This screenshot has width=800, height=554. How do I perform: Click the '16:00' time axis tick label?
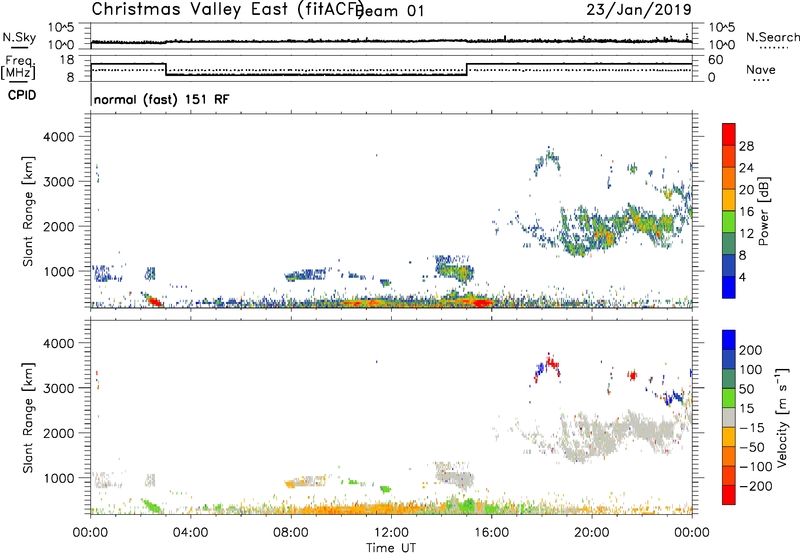coord(491,533)
